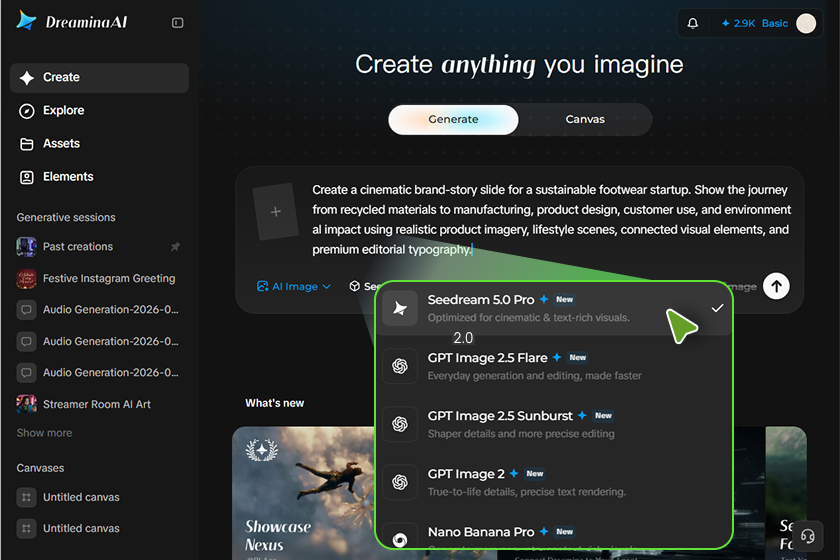Click the second Untitled canvas grid icon
Screen dimensions: 840x560
pos(26,528)
